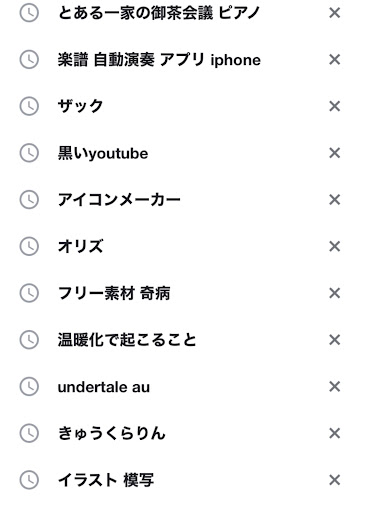Delete the 'オリズ' search suggestion
Screen dimensions: 365x512
click(x=334, y=246)
